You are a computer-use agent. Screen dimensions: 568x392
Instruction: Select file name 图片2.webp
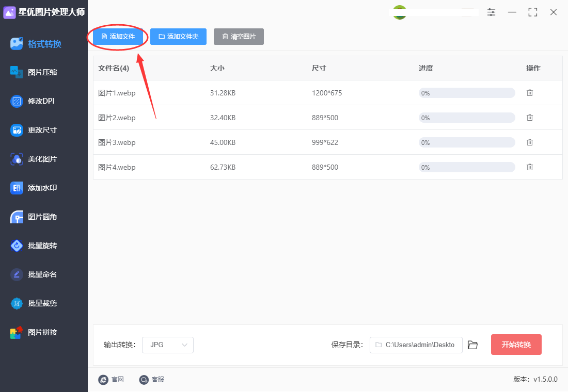pos(117,118)
